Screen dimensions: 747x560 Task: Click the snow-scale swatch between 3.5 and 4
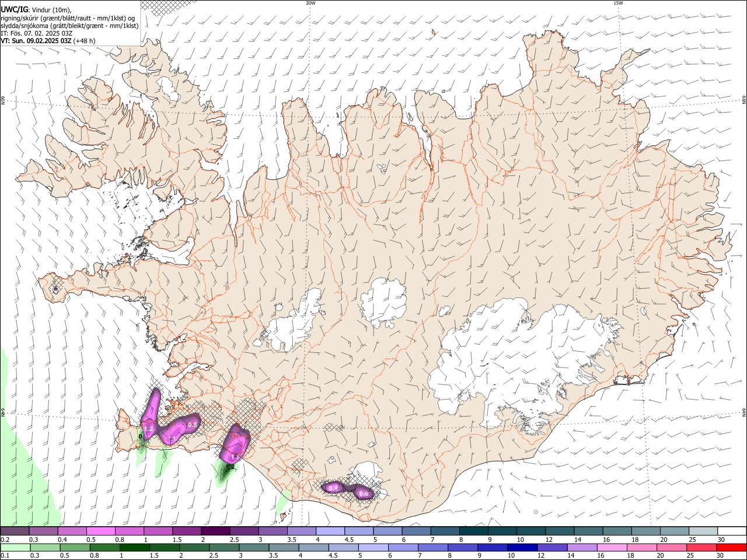click(301, 531)
